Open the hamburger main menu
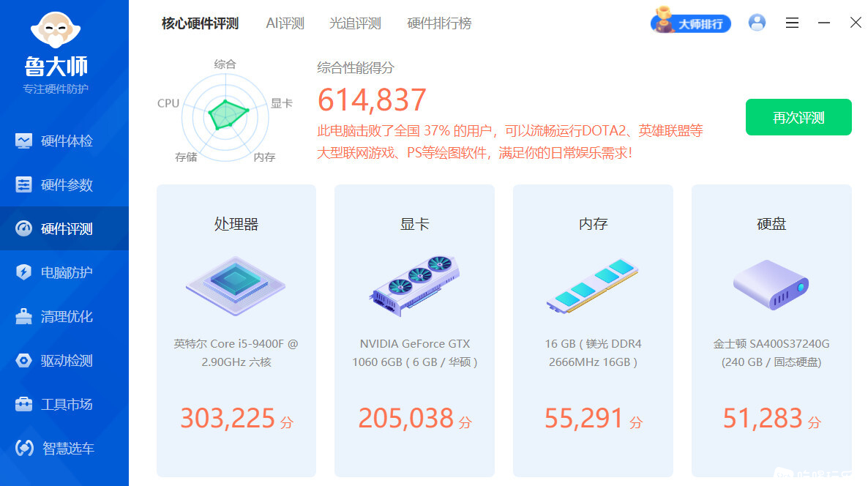868x486 pixels. (x=792, y=23)
